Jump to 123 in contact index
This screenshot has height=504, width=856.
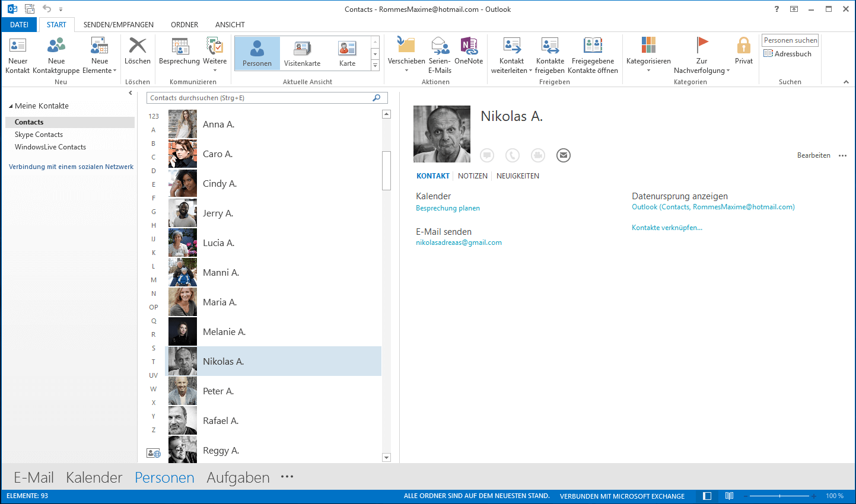(x=154, y=116)
